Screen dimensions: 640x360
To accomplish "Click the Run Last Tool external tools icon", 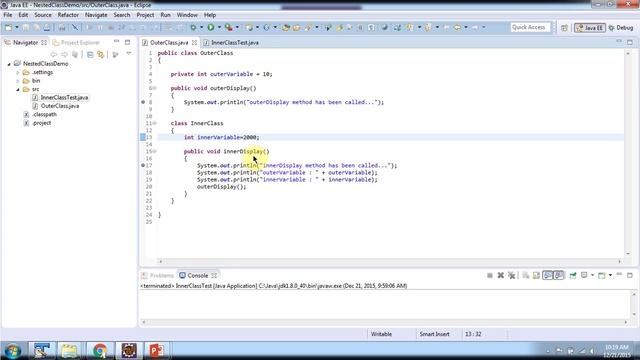I will pyautogui.click(x=229, y=27).
